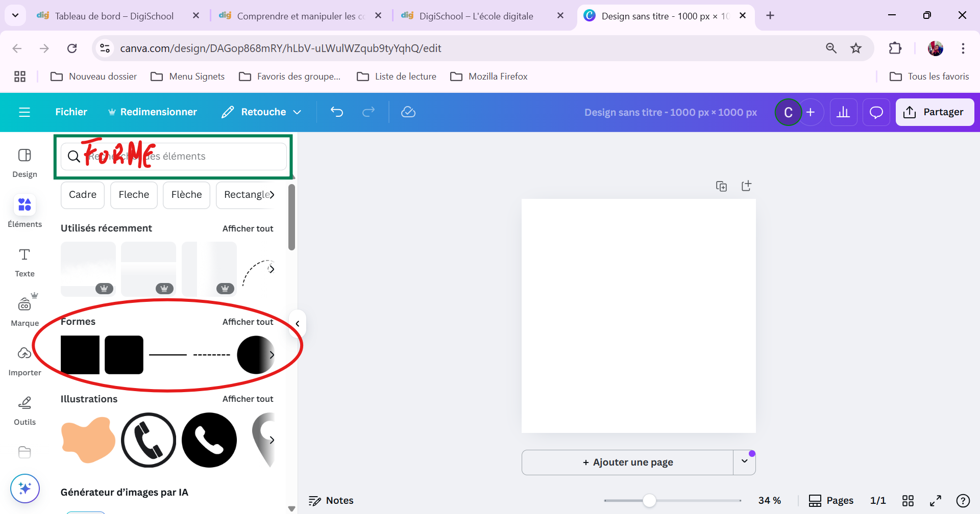
Task: Open the Outils drawing tools
Action: point(24,410)
